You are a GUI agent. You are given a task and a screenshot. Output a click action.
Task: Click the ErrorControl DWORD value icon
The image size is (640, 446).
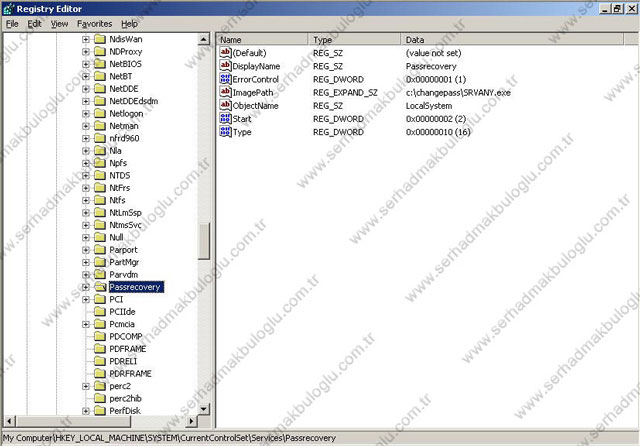point(225,79)
